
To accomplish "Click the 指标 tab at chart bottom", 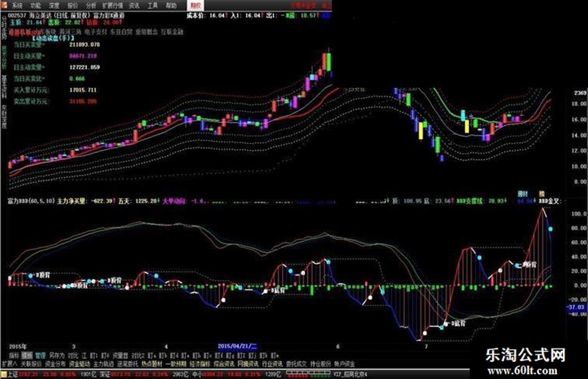I will 14,355.
